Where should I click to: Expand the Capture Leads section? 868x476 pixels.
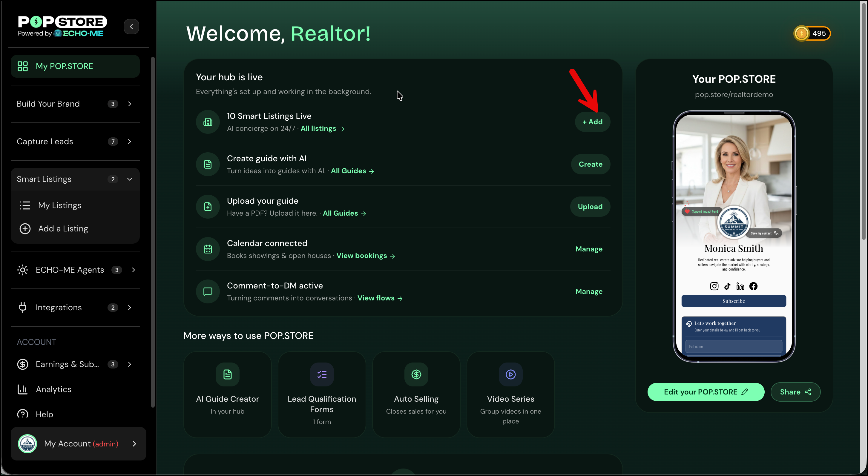click(x=75, y=142)
